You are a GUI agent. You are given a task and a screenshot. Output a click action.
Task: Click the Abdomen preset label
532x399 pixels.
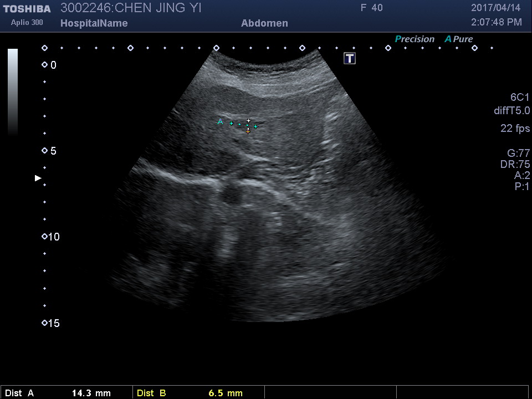(x=265, y=23)
